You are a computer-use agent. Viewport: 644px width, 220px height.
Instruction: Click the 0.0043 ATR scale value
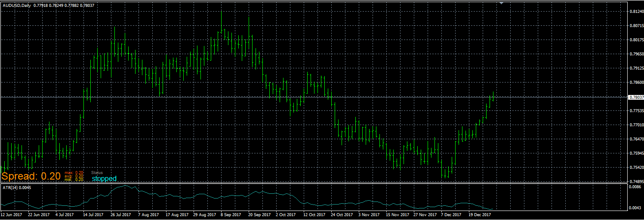(635, 208)
